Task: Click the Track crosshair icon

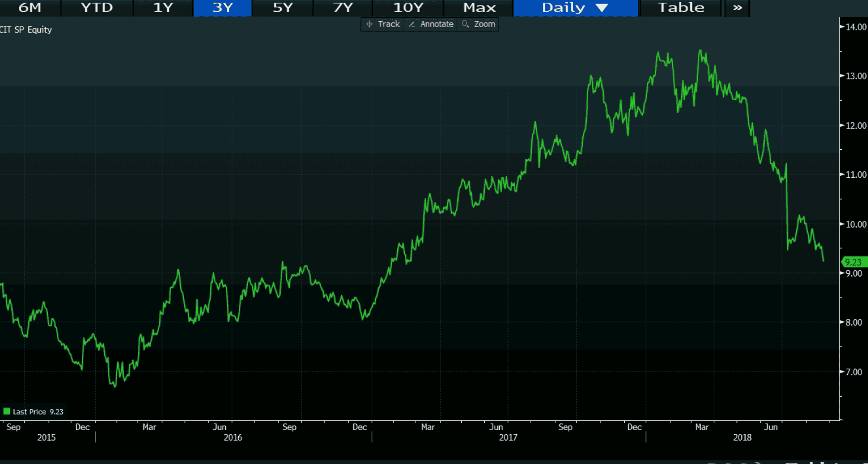Action: (369, 24)
